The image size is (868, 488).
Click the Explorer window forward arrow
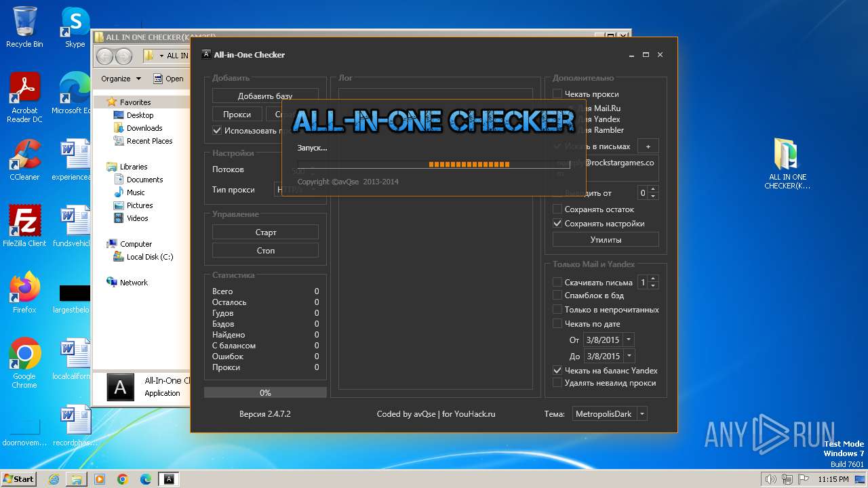[123, 56]
